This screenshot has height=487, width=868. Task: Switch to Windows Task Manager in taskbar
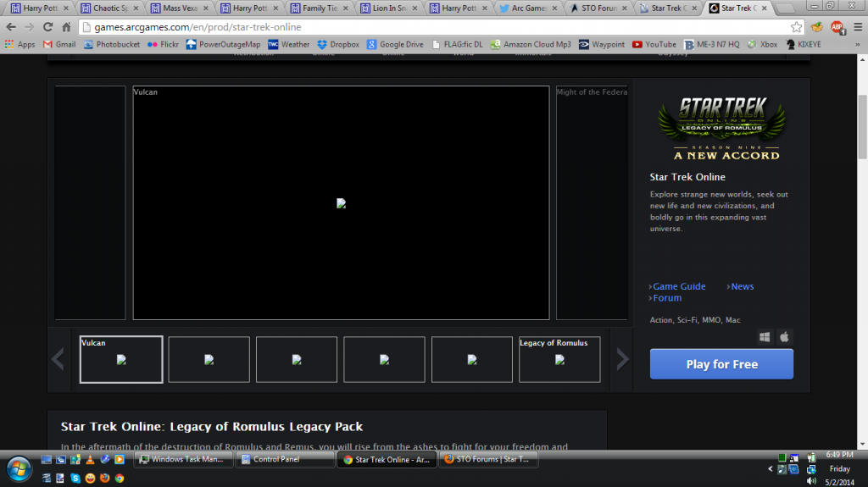point(183,459)
